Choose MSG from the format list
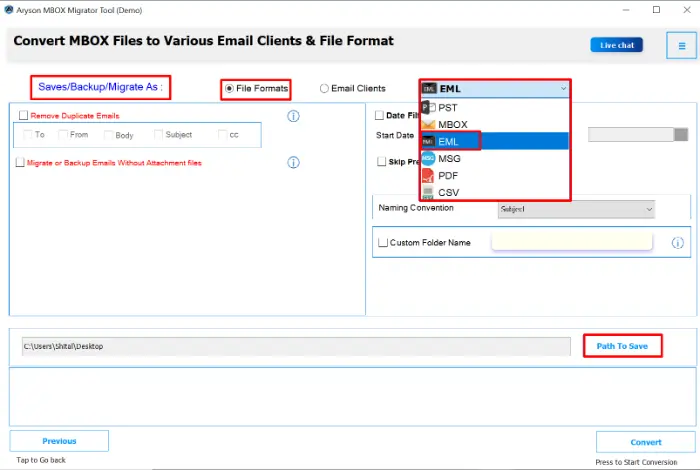 coord(495,158)
